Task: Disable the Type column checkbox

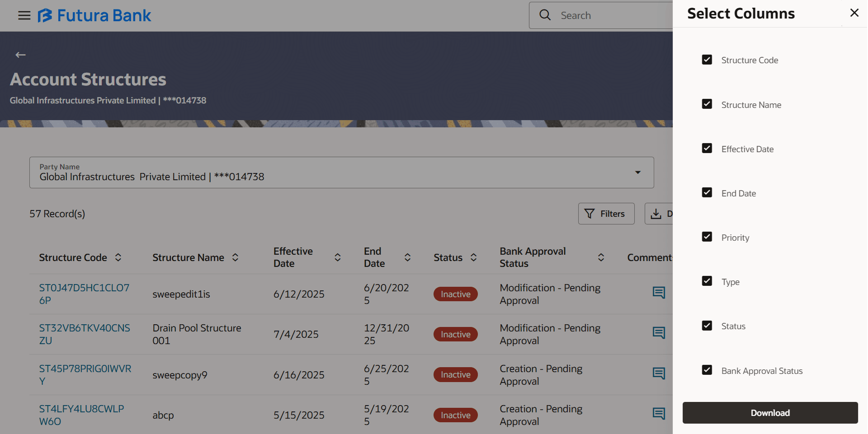Action: coord(707,281)
